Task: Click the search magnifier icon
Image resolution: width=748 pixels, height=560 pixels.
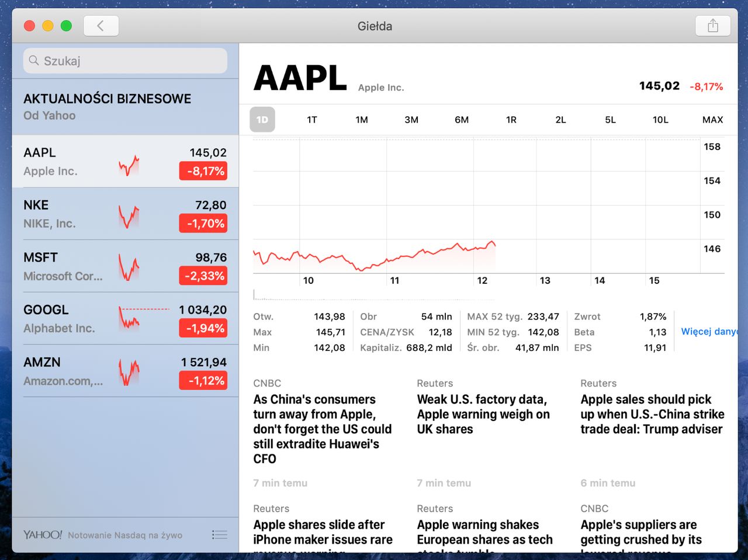Action: [34, 61]
